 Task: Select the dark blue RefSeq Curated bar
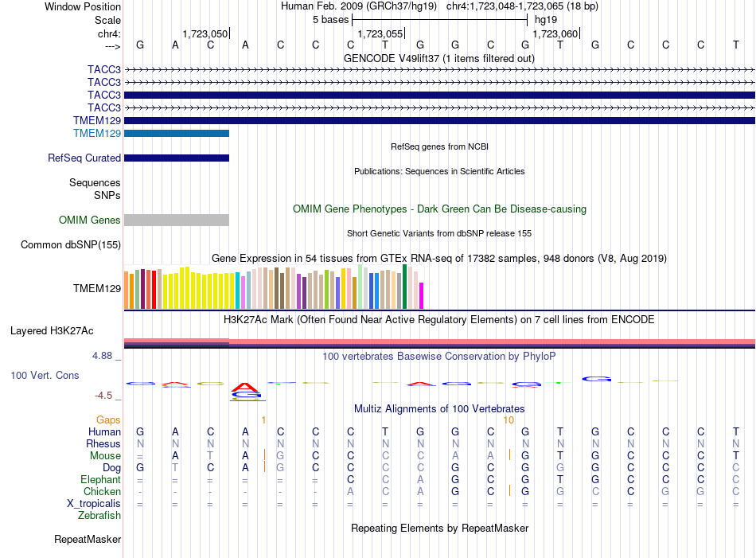click(177, 158)
